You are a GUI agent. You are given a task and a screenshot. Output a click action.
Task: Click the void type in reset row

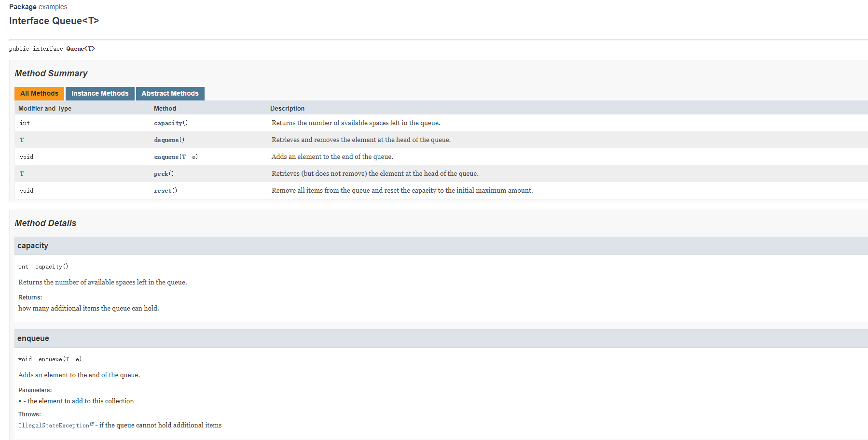pos(27,191)
